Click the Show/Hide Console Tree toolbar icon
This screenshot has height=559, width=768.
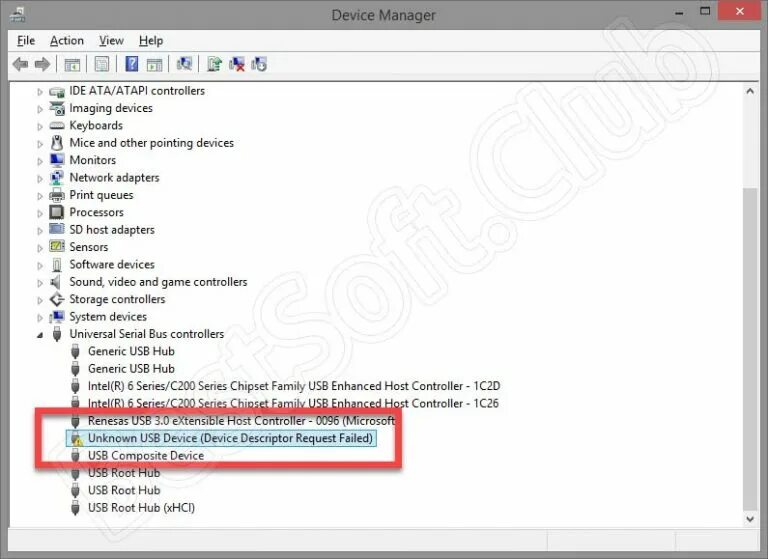tap(72, 64)
